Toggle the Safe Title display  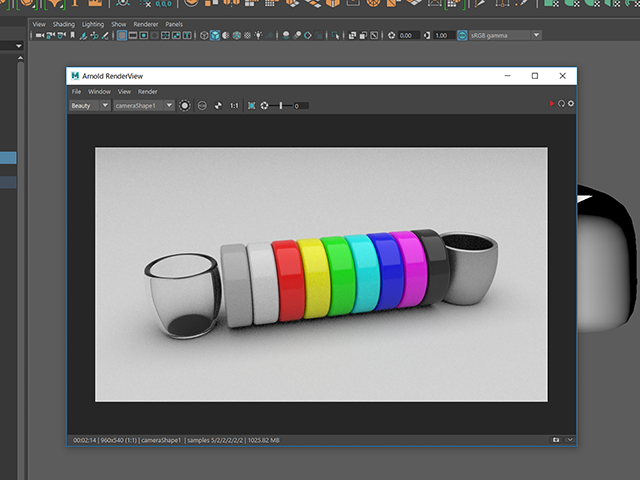(x=187, y=36)
